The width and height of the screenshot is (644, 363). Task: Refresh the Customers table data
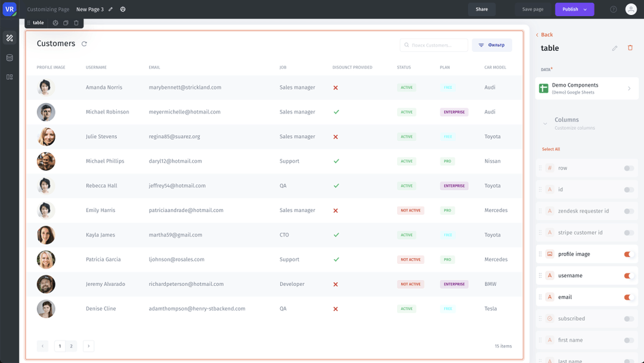pos(84,44)
